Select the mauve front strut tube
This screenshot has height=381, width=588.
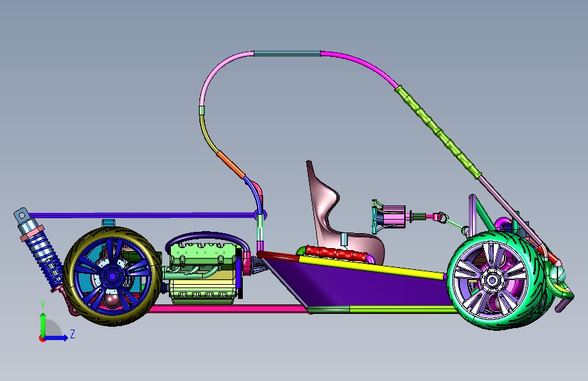click(x=510, y=212)
